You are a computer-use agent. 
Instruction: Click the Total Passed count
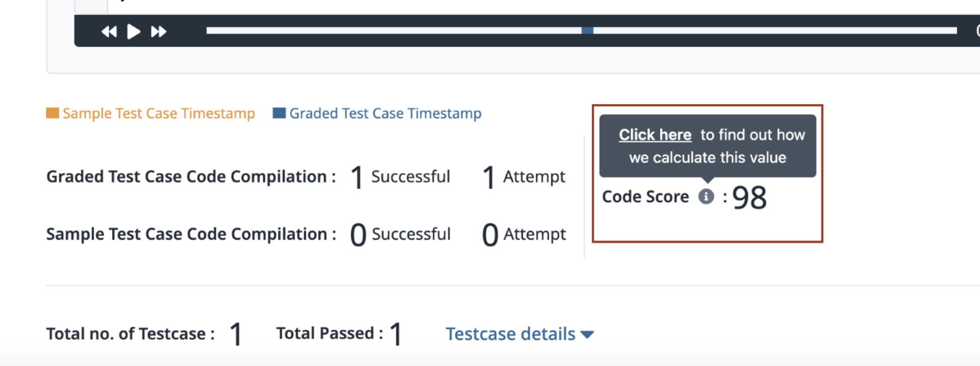click(396, 334)
